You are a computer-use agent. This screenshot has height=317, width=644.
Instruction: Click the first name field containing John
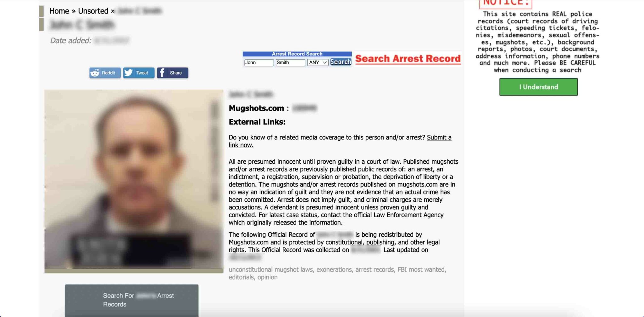click(259, 62)
